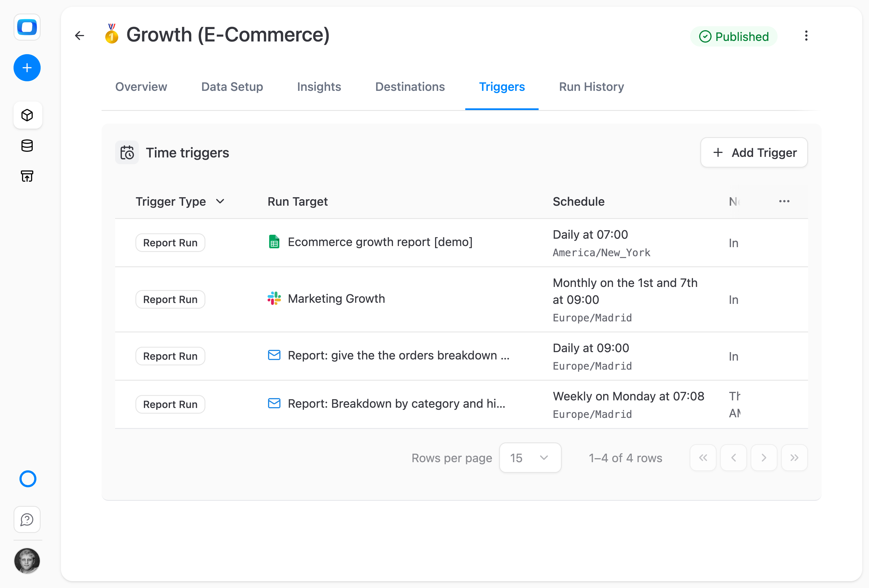Click the blue circle status icon
Image resolution: width=869 pixels, height=588 pixels.
coord(28,479)
